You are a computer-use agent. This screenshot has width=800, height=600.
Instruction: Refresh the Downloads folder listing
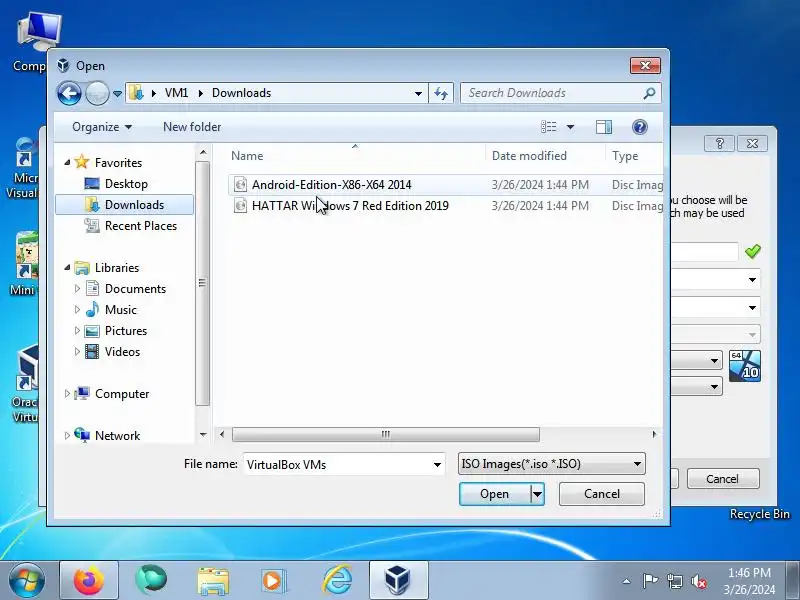pyautogui.click(x=441, y=93)
